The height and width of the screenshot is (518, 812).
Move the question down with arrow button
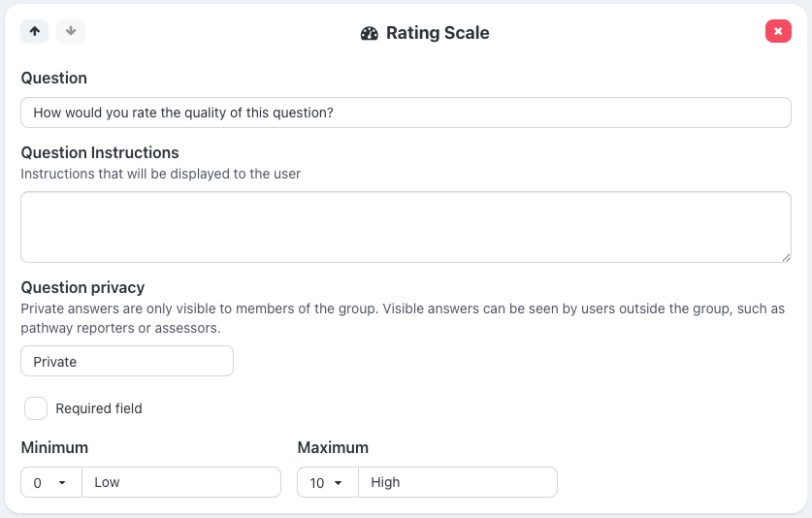click(71, 31)
